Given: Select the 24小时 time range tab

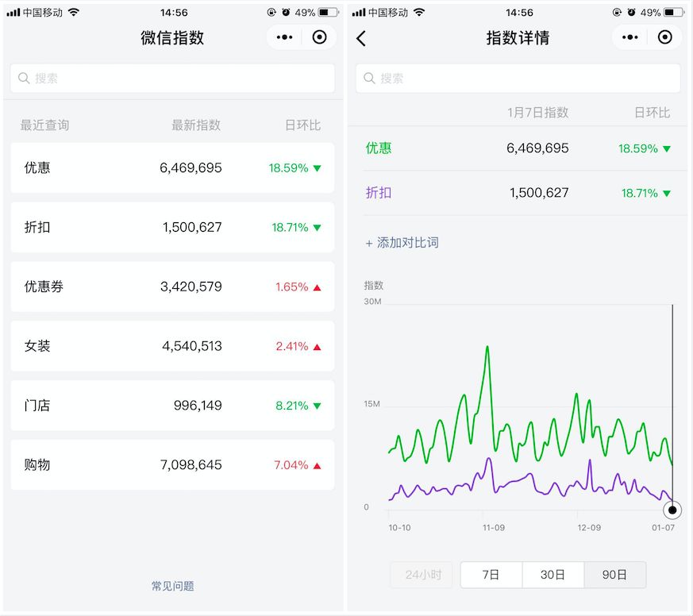Looking at the screenshot, I should (x=422, y=575).
